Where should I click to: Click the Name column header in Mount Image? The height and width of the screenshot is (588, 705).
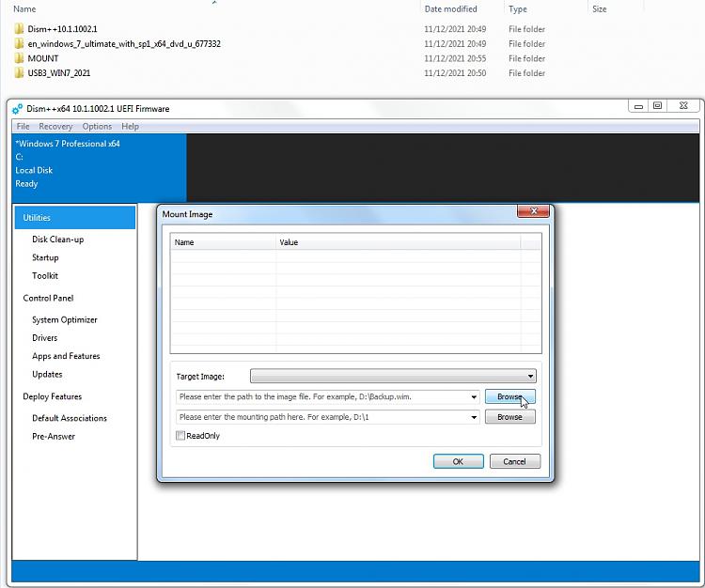coord(224,242)
